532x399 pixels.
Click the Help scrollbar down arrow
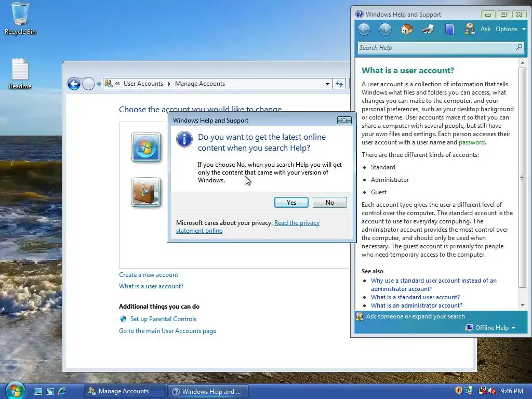[x=523, y=305]
